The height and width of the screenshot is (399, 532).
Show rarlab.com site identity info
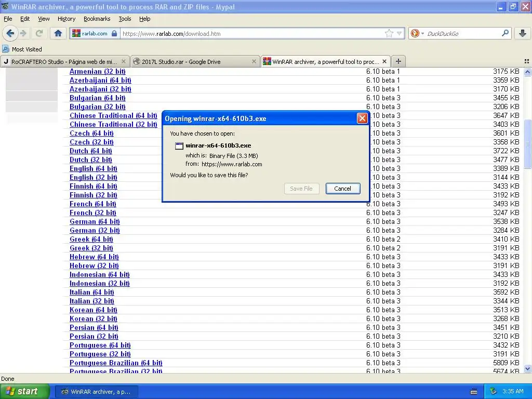pyautogui.click(x=95, y=34)
